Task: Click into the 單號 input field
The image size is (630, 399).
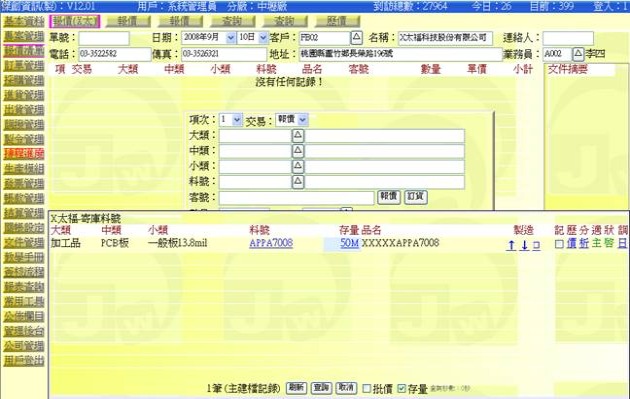Action: tap(104, 38)
